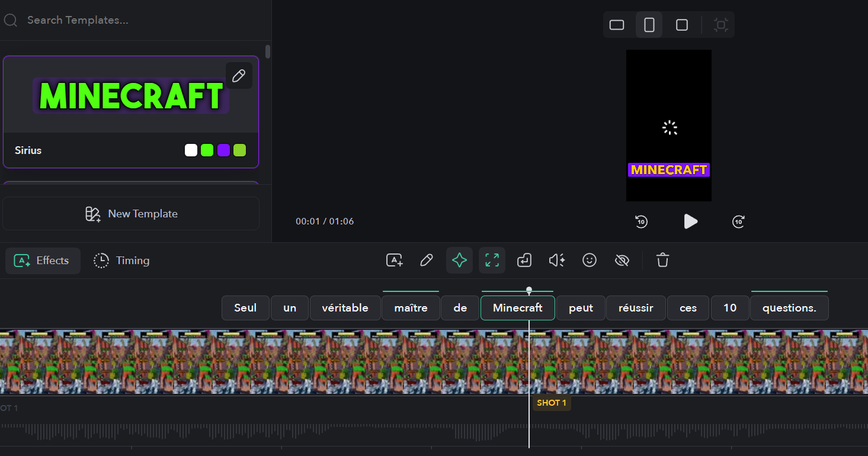
Task: Toggle the sparkle highlight effect
Action: tap(459, 260)
